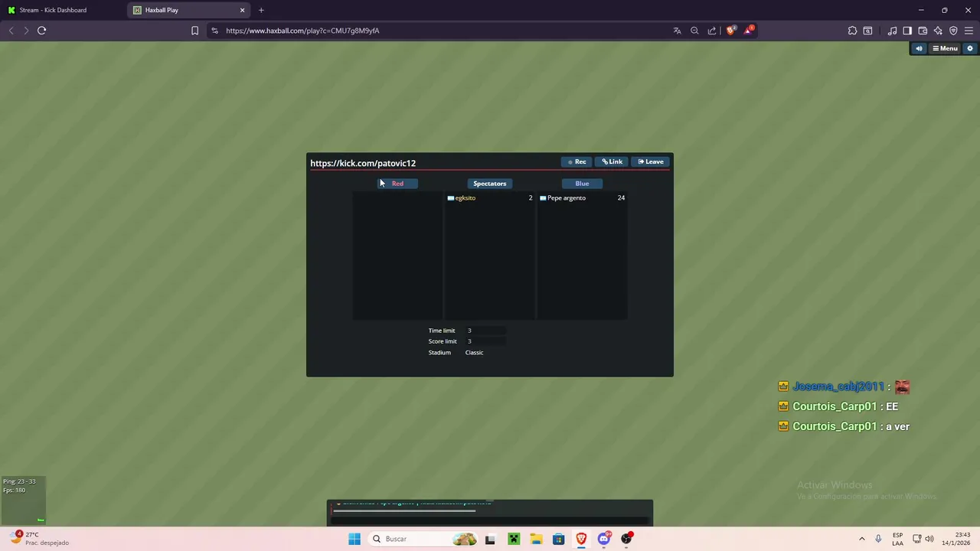Go forward in browser history
This screenshot has width=980, height=551.
pyautogui.click(x=26, y=31)
